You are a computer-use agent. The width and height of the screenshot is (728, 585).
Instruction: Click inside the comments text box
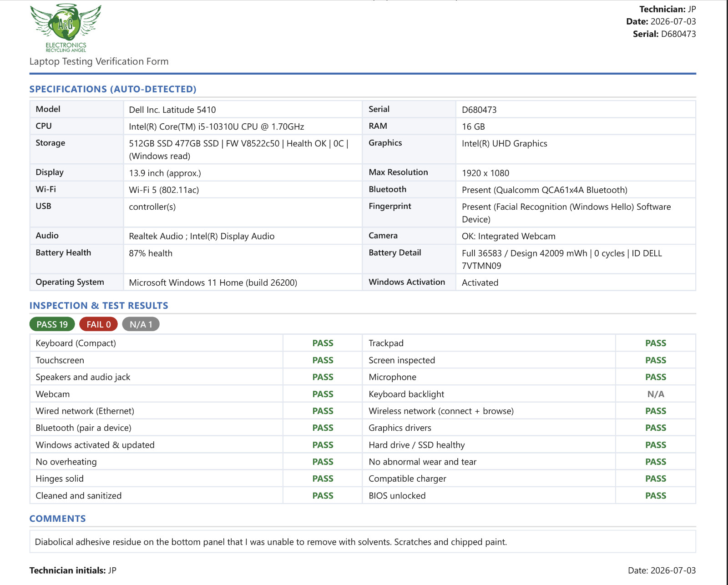pos(363,542)
